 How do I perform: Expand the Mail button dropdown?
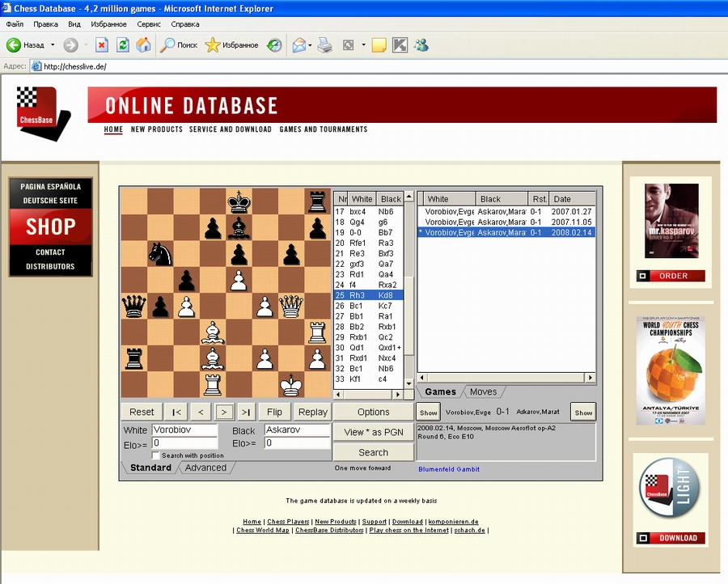point(311,45)
